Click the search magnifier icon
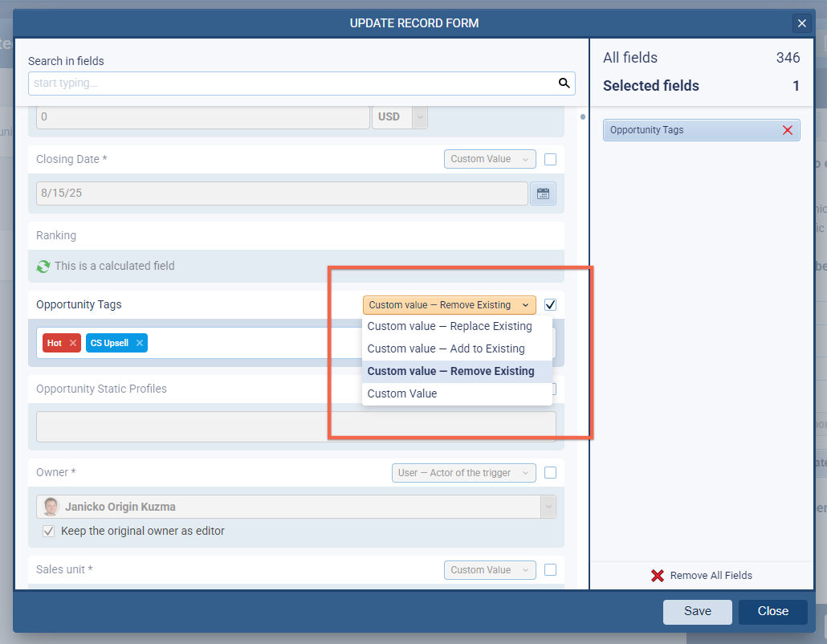This screenshot has width=827, height=644. click(x=564, y=83)
